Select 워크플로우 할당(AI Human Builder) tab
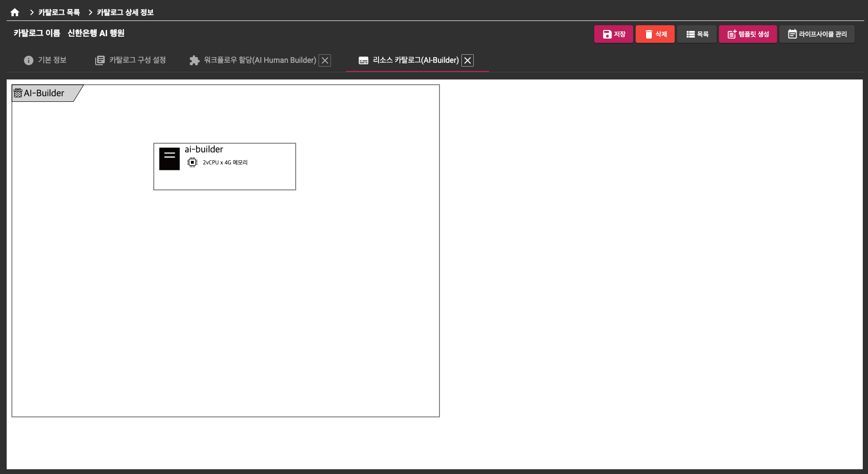Image resolution: width=868 pixels, height=474 pixels. [253, 60]
